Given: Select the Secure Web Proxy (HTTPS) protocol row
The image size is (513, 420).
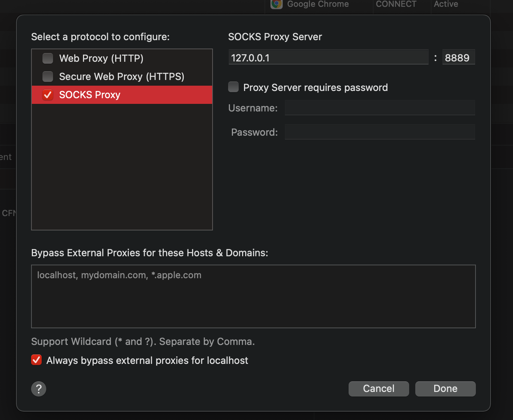Looking at the screenshot, I should (x=121, y=76).
